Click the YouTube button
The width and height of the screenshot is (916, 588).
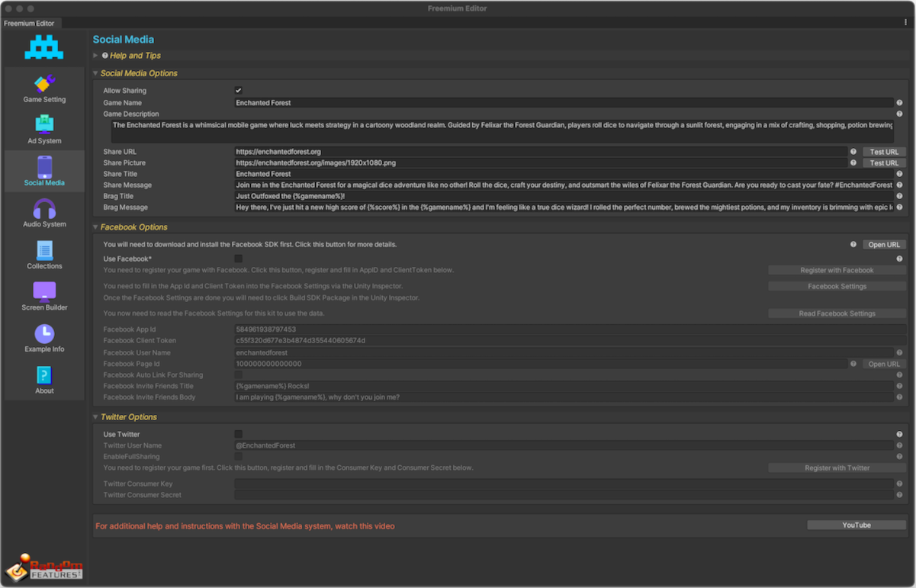(856, 525)
